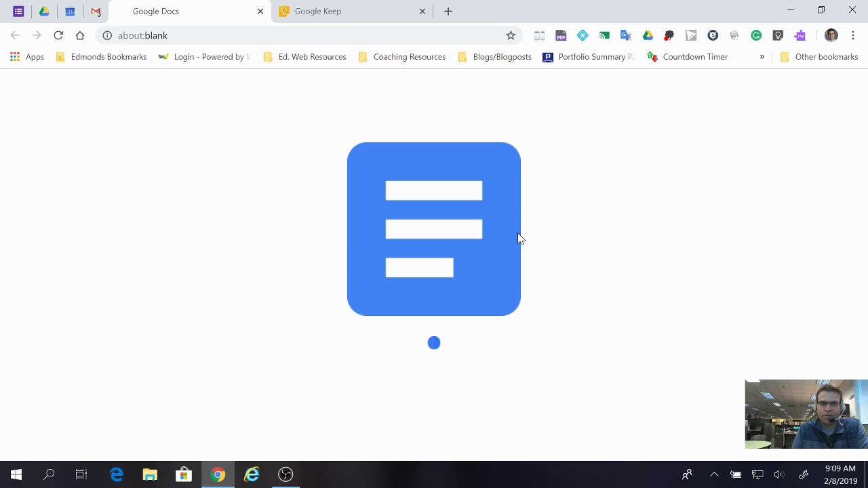
Task: Open the Save to Google Drive extension
Action: 648,35
